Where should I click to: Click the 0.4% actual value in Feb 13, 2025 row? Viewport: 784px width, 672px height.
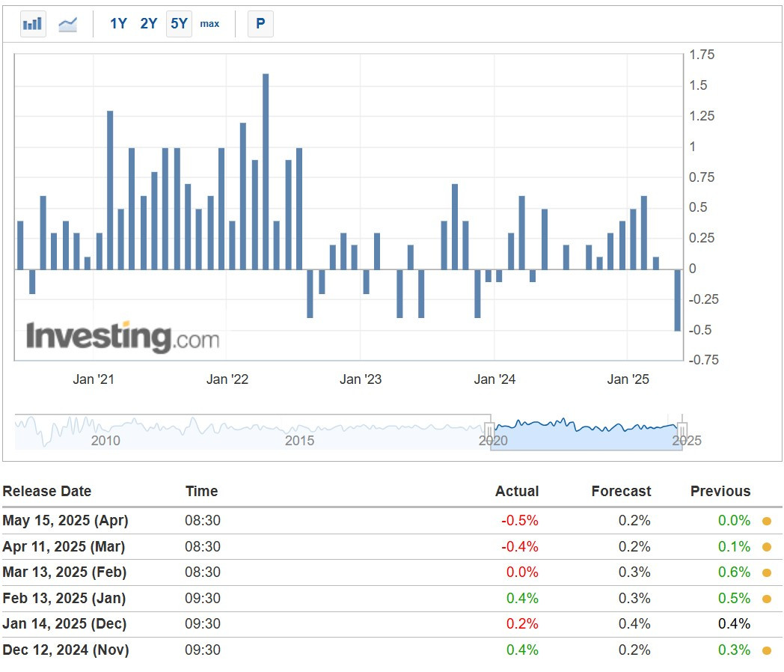[x=522, y=598]
